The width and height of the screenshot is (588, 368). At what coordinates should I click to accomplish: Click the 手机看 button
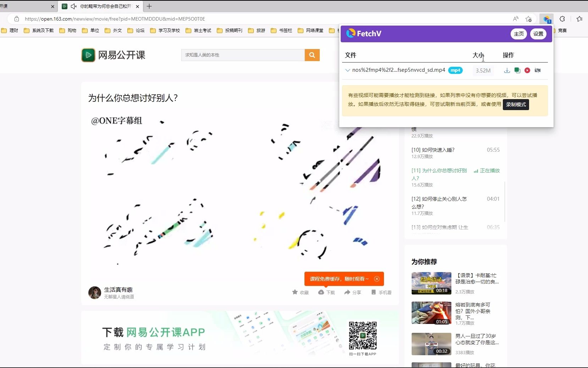pos(381,292)
